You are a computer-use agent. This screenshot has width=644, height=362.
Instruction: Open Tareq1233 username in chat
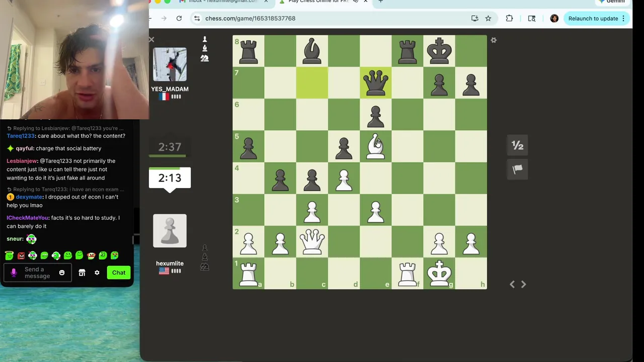[21, 136]
